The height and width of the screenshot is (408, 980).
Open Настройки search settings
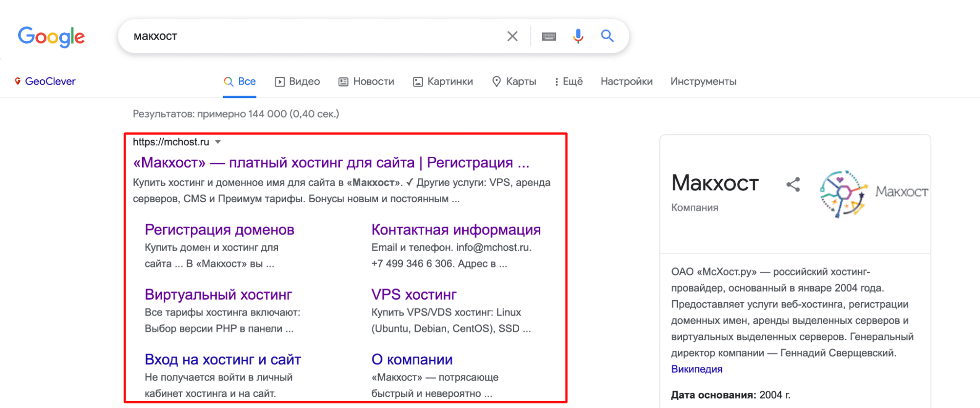tap(627, 82)
